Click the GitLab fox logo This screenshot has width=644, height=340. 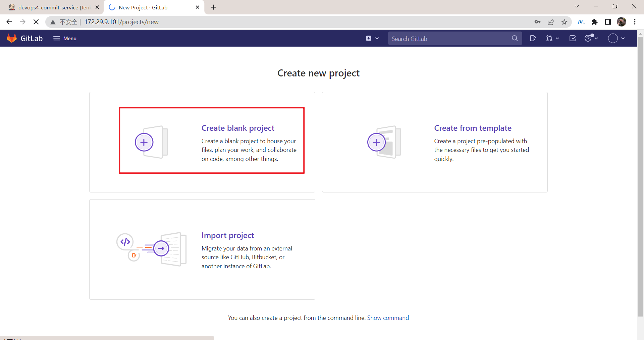[x=12, y=38]
